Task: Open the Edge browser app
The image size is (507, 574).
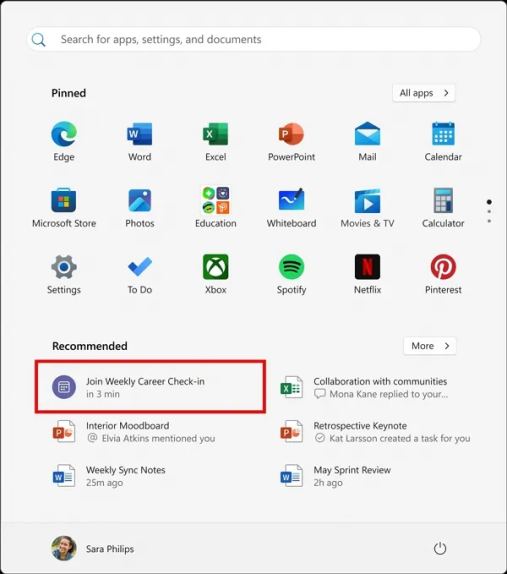Action: (x=64, y=141)
